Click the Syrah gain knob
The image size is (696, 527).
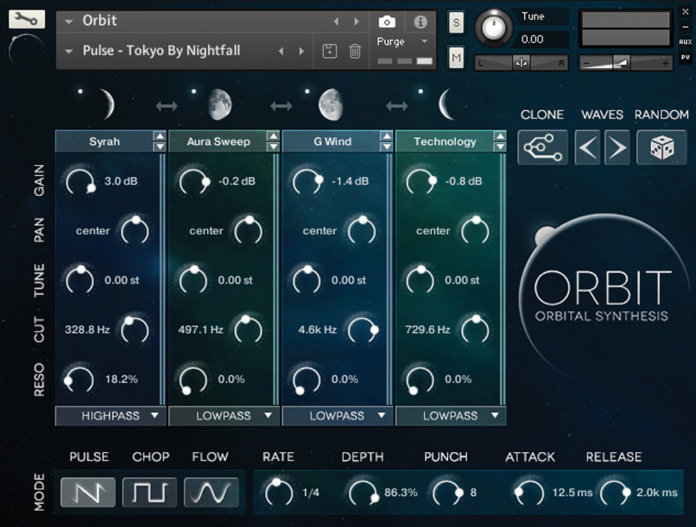point(79,182)
